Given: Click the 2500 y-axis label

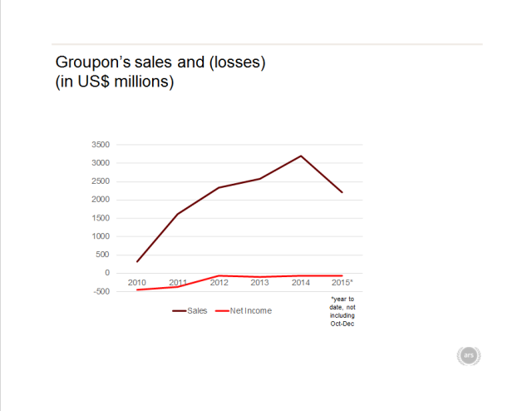Looking at the screenshot, I should tap(101, 181).
